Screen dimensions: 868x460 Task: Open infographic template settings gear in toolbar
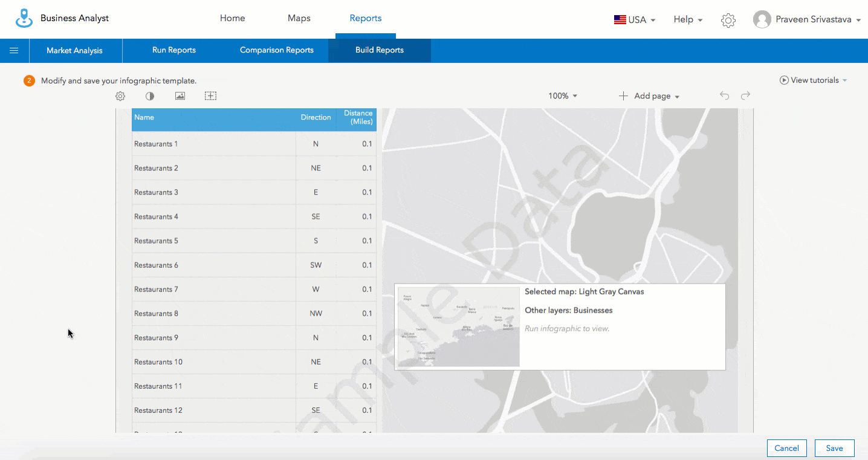click(x=120, y=96)
